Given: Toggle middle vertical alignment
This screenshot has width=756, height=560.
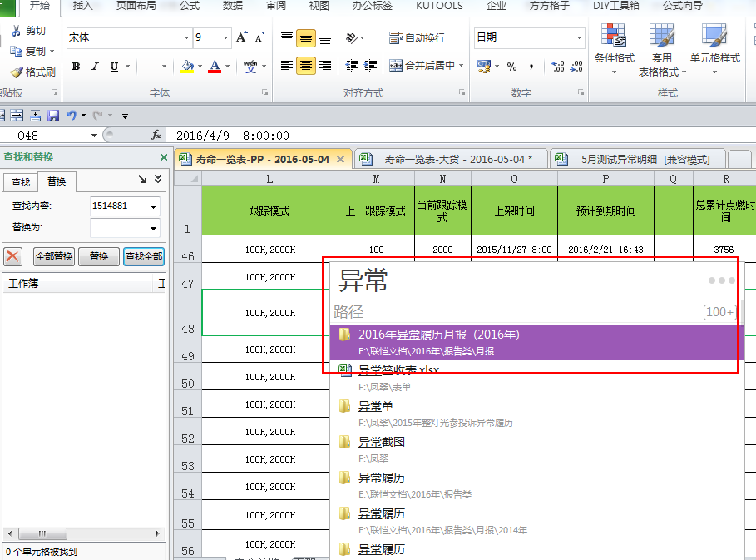Looking at the screenshot, I should coord(306,38).
